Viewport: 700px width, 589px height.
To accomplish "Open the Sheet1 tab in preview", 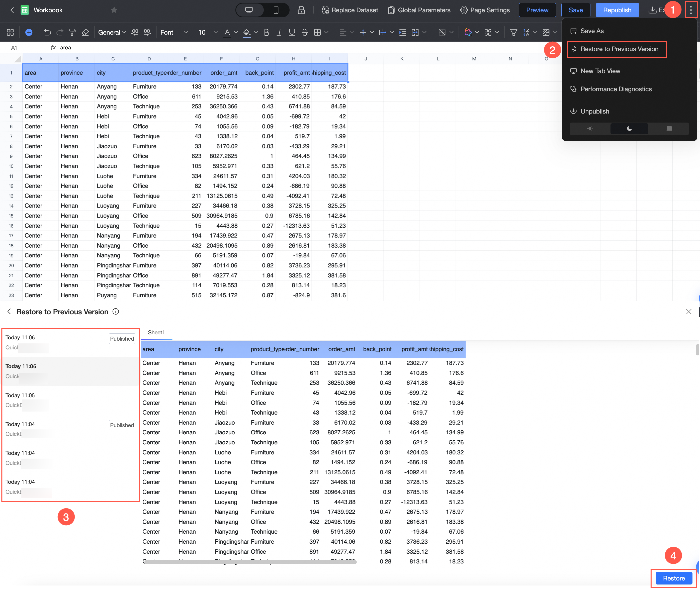I will tap(156, 333).
